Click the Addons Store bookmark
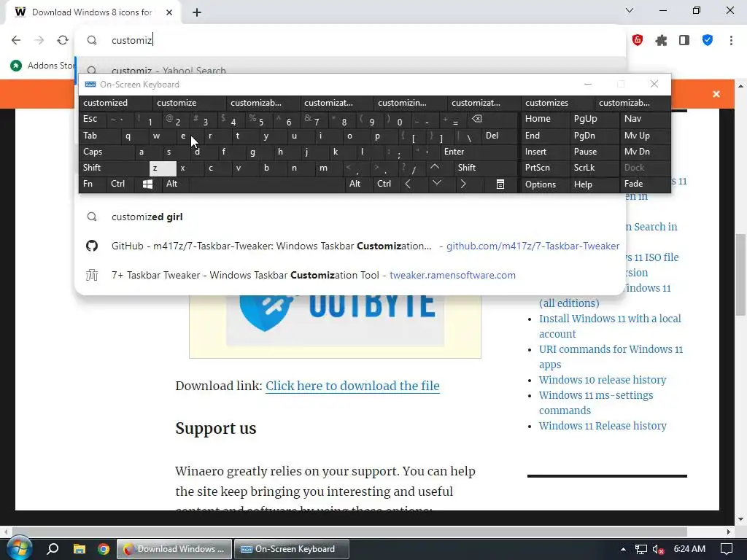Screen dimensions: 747x560 42,65
